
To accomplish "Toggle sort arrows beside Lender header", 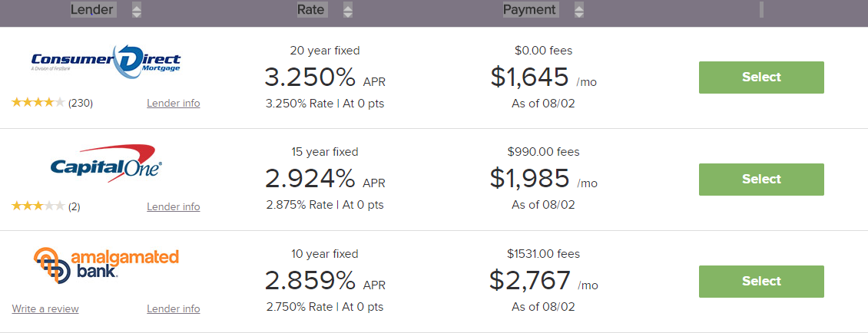I will tap(137, 10).
